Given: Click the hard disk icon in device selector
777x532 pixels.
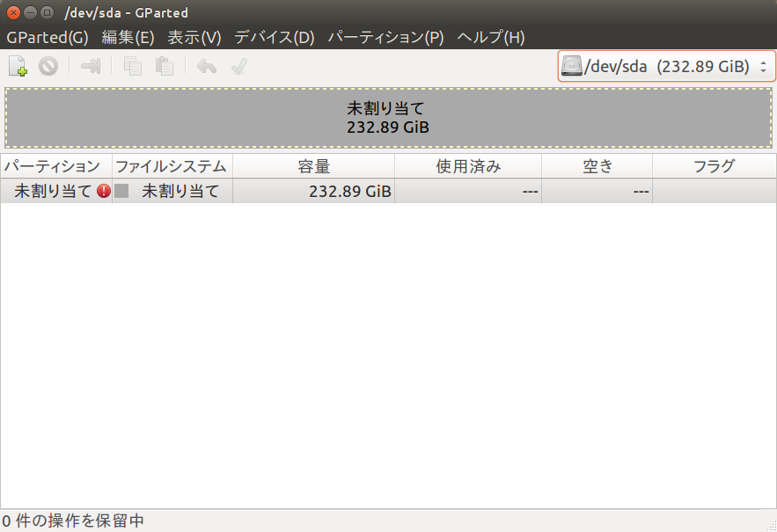Looking at the screenshot, I should (574, 65).
